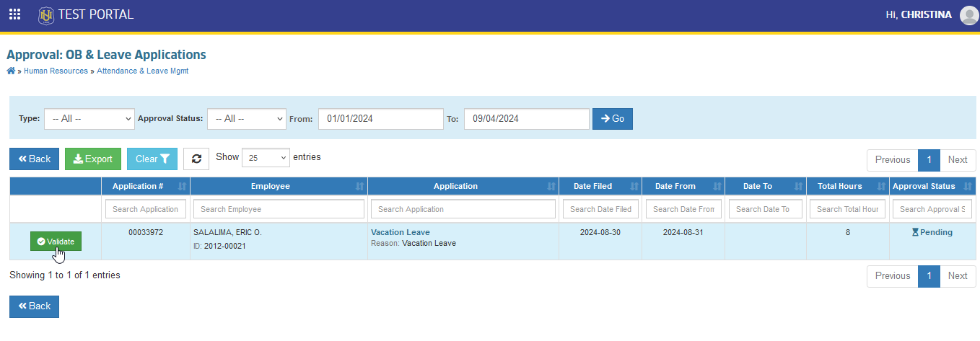
Task: Focus the Search Date From field
Action: pos(683,209)
